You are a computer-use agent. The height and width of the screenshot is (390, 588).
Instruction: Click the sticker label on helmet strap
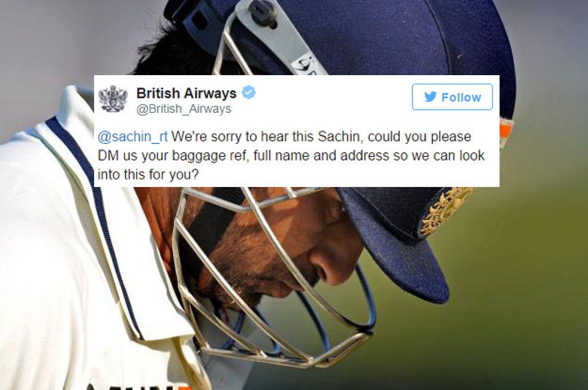(308, 65)
